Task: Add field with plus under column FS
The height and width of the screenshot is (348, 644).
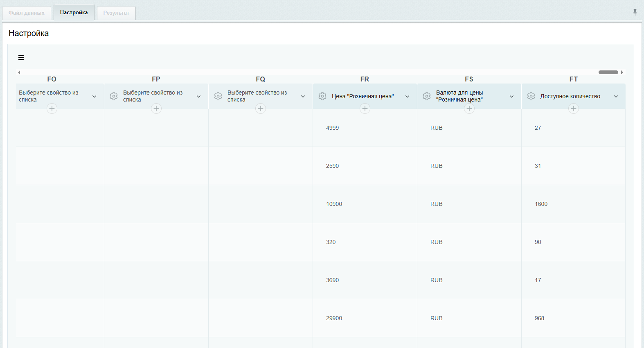Action: (469, 108)
